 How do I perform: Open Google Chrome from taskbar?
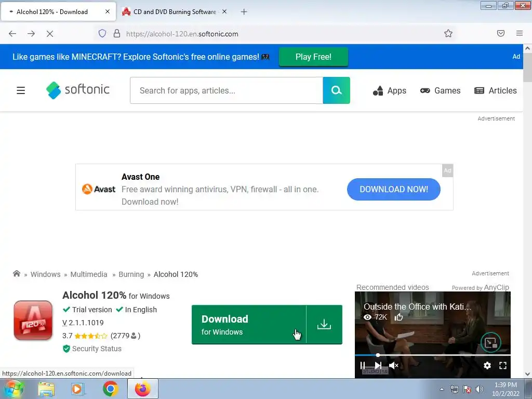110,389
